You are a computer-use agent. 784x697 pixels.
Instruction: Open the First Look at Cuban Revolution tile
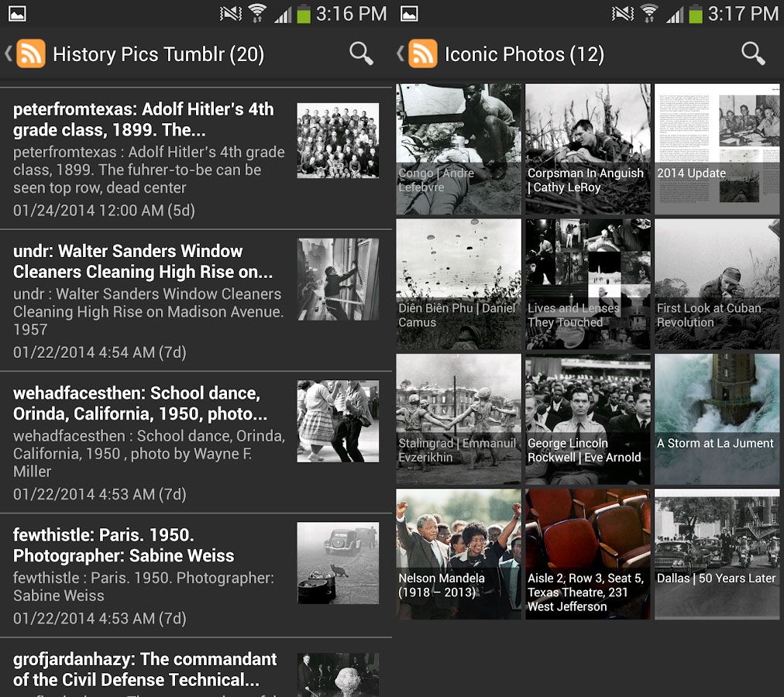(x=717, y=284)
